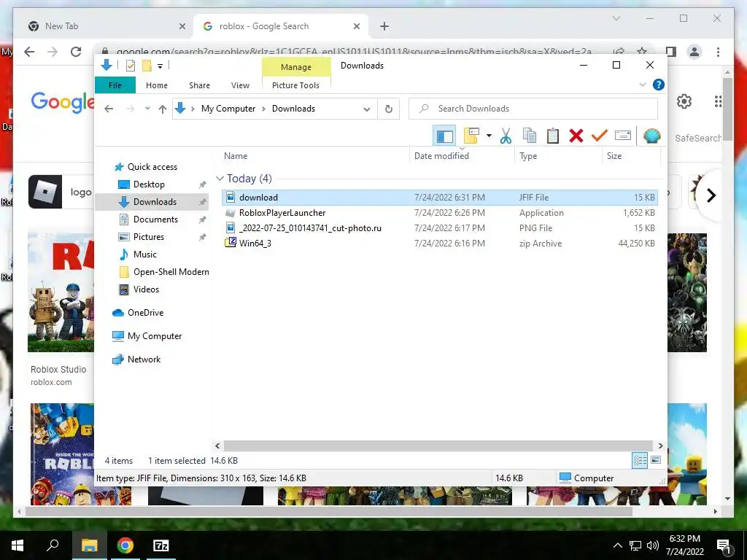Screen dimensions: 747x560
Task: Click the Email envelope icon in toolbar
Action: coord(623,136)
